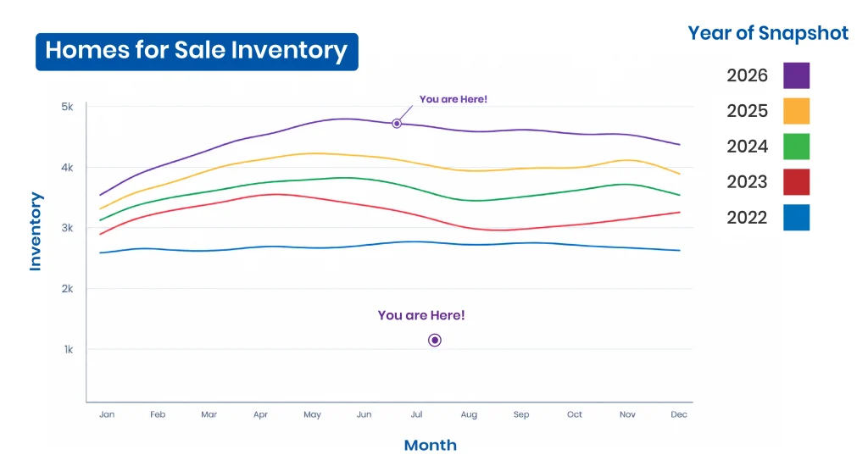Screen dimensions: 868x466
Task: Click the large You are Here target icon
Action: click(435, 340)
